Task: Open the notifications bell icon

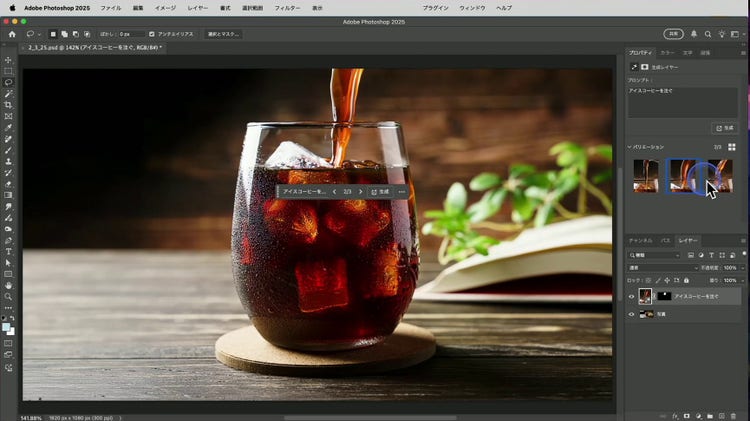Action: pos(694,34)
